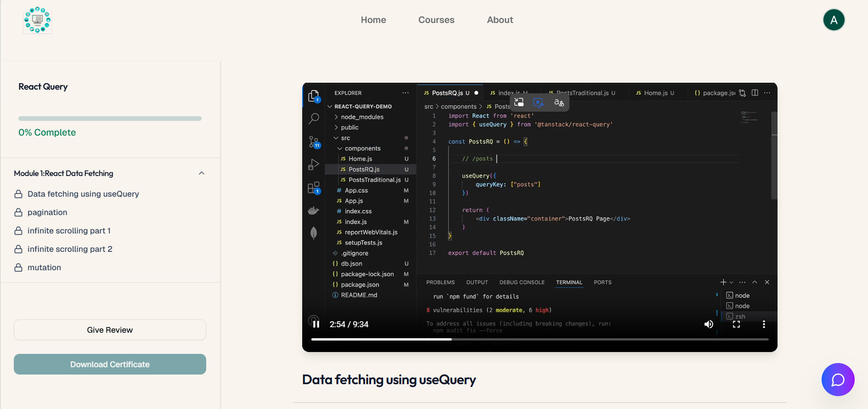Image resolution: width=868 pixels, height=409 pixels.
Task: Open the user avatar "A" menu
Action: pos(834,20)
